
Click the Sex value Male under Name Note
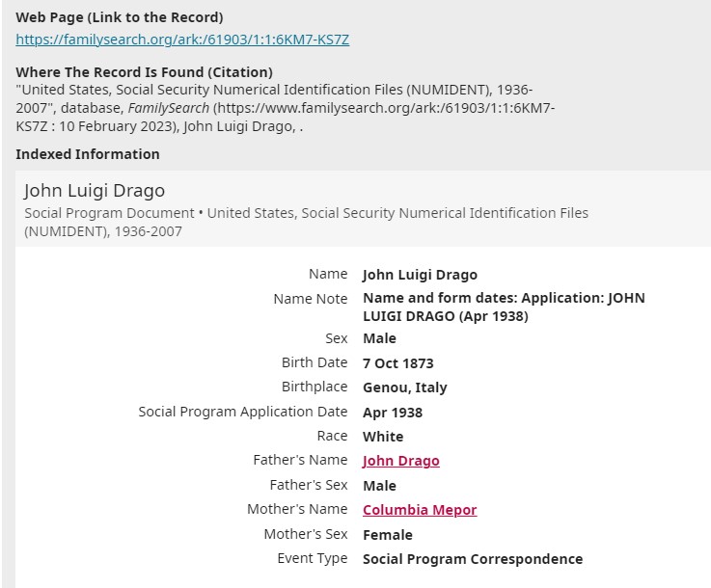[x=379, y=338]
